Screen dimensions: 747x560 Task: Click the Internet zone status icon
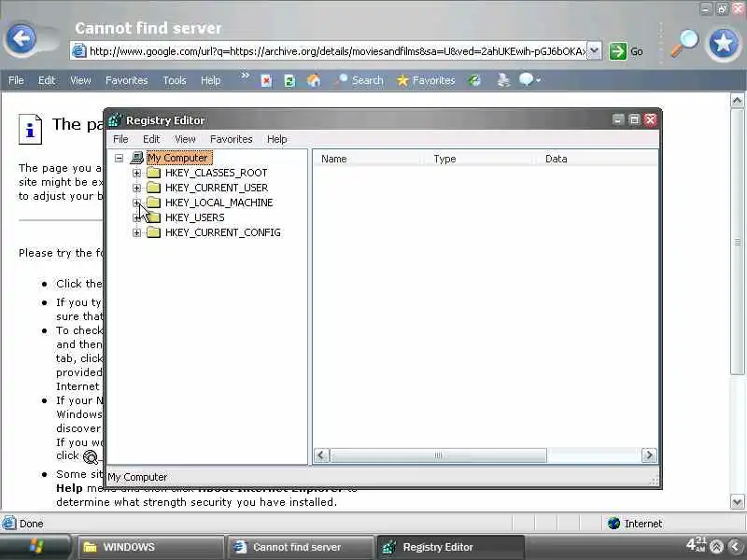(614, 524)
